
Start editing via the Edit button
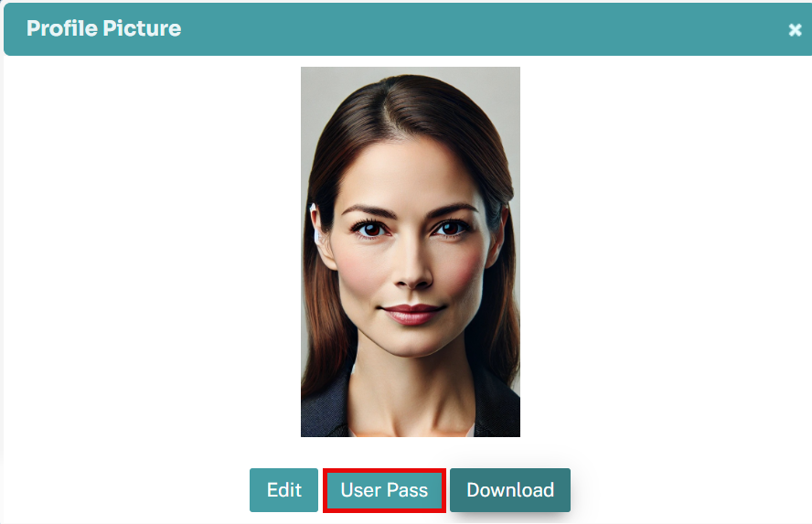click(283, 490)
